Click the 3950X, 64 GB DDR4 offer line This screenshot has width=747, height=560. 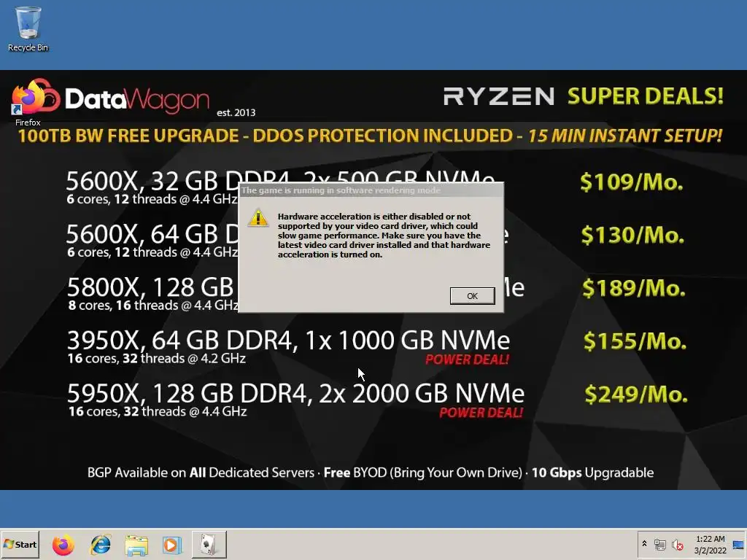click(x=288, y=341)
